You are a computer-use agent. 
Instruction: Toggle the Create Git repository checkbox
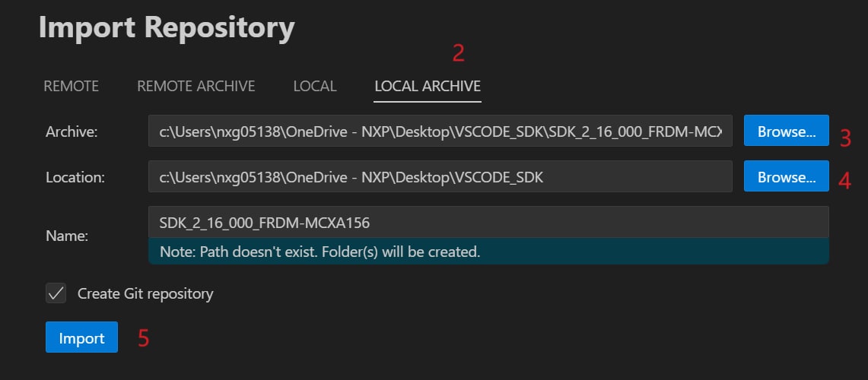[56, 293]
